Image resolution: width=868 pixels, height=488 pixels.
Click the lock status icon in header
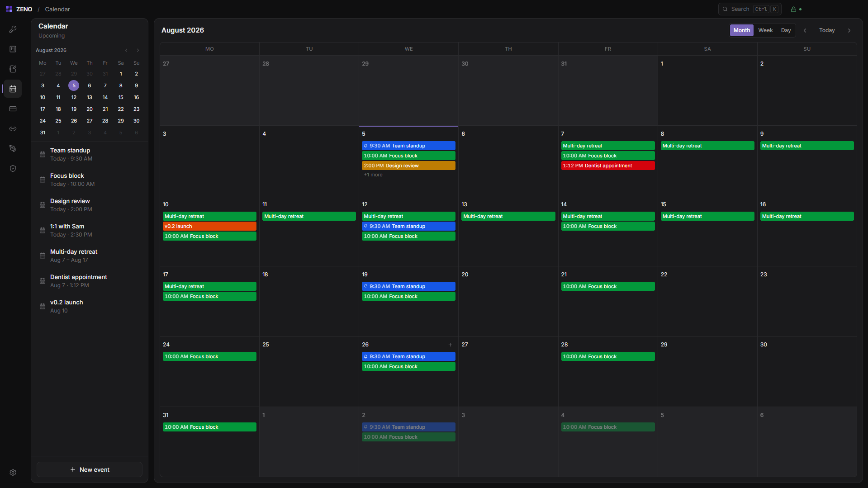point(793,9)
